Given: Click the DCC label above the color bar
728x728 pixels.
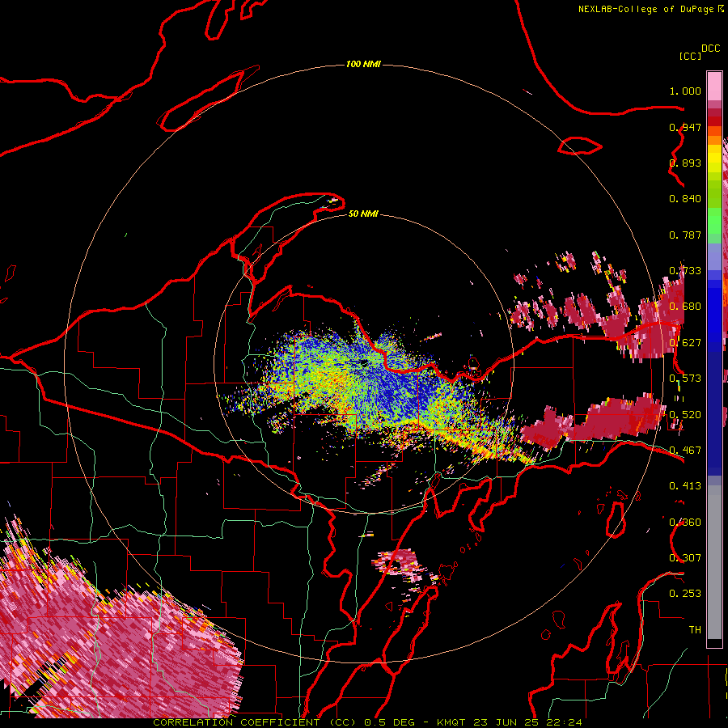Looking at the screenshot, I should click(710, 49).
